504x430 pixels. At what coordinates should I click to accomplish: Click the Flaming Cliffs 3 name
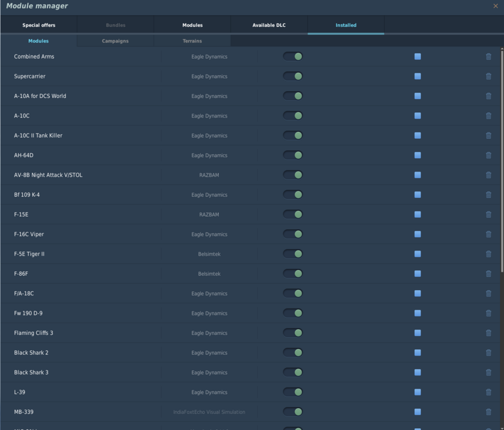[x=33, y=333]
